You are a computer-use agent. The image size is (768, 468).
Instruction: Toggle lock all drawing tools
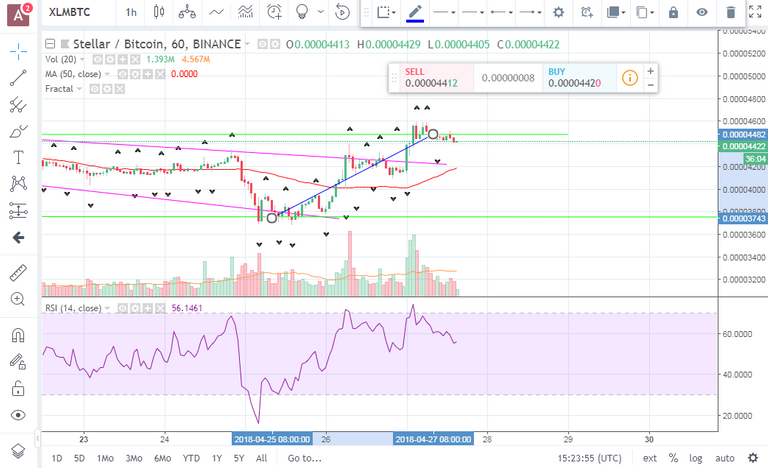point(18,389)
